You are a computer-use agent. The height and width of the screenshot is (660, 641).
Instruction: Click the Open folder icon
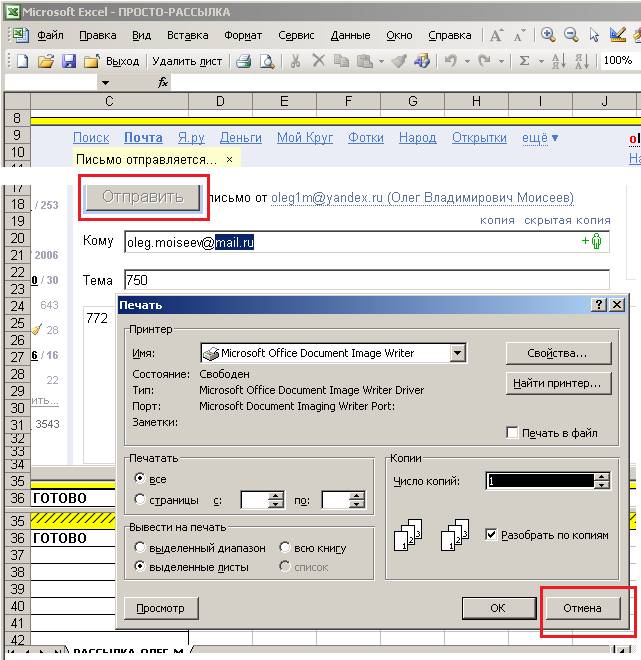click(x=46, y=61)
